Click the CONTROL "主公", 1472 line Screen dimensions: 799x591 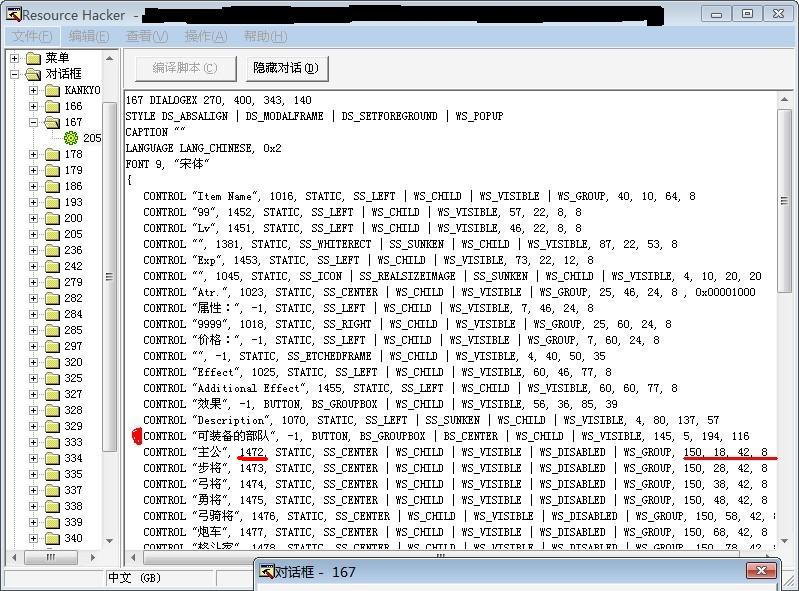pyautogui.click(x=455, y=452)
